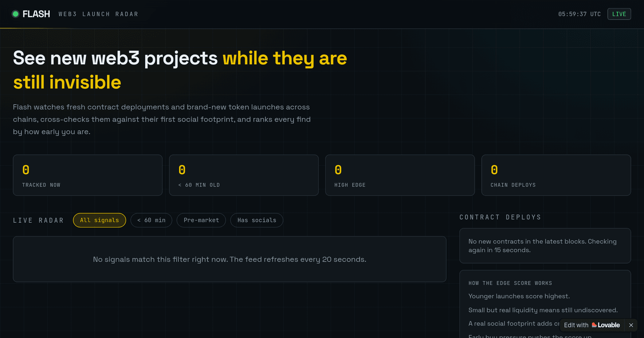The height and width of the screenshot is (338, 644).
Task: Click the 'No signals match this filter' message
Action: (x=230, y=260)
